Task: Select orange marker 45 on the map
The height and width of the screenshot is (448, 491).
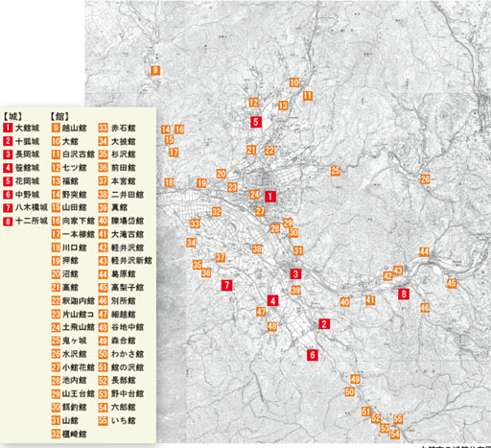Action: [452, 283]
